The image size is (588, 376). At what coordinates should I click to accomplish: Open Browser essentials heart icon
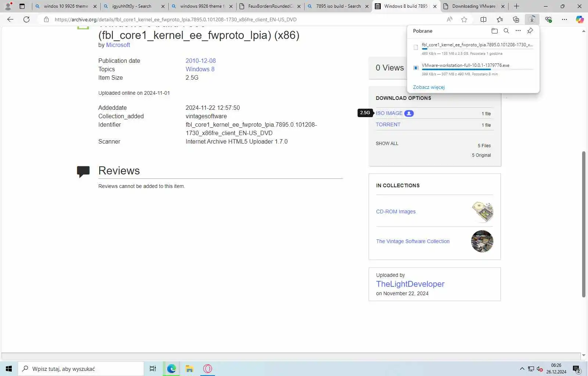tap(548, 19)
